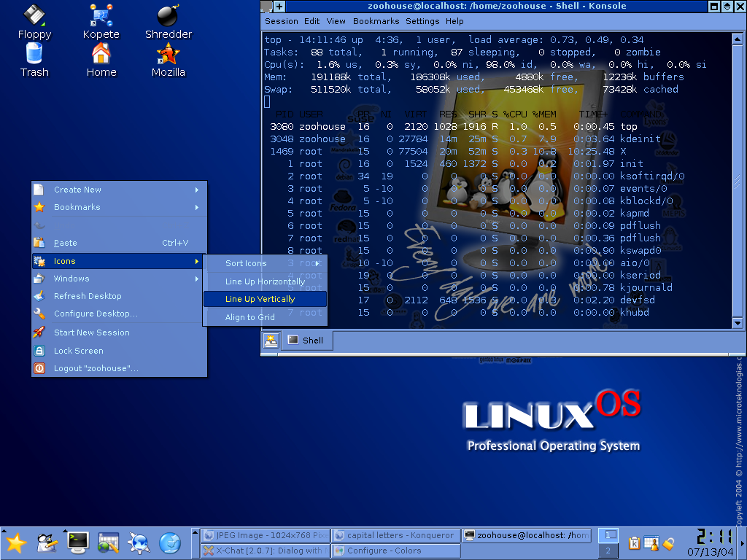Choose Line Up Horizontally
The height and width of the screenshot is (560, 747).
tap(265, 281)
